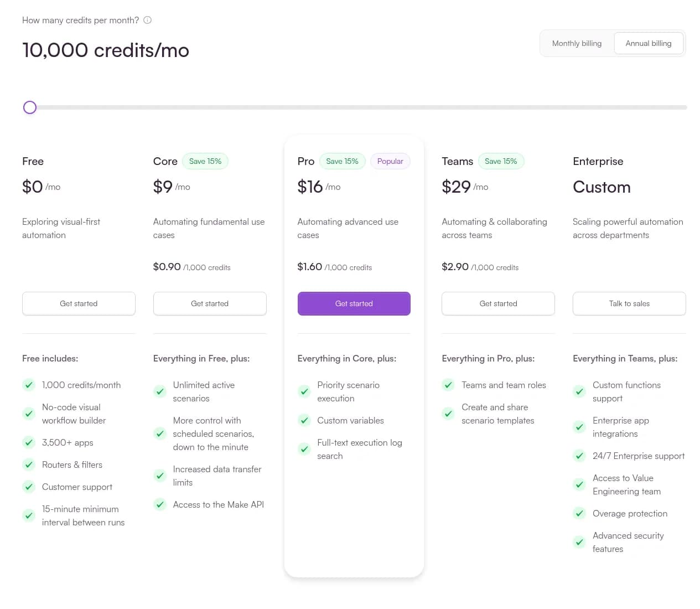
Task: Click 'Exploring visual-first automation' description
Action: [61, 228]
